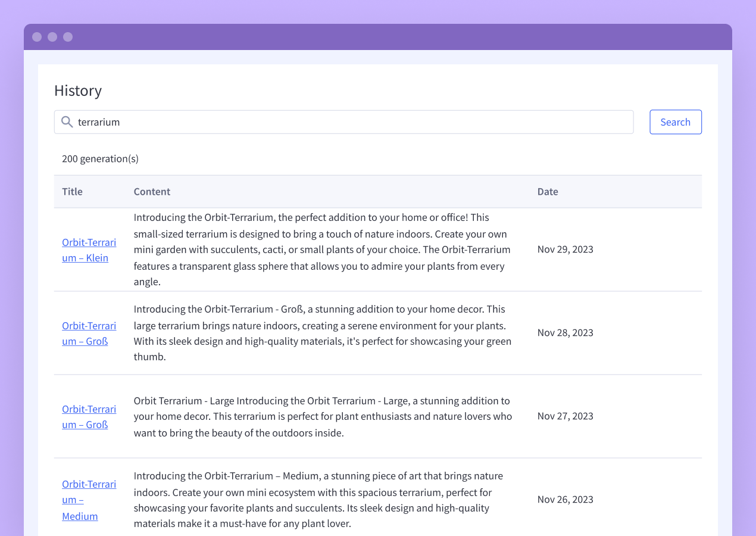756x536 pixels.
Task: Click the rightmost window control dot
Action: coord(68,36)
